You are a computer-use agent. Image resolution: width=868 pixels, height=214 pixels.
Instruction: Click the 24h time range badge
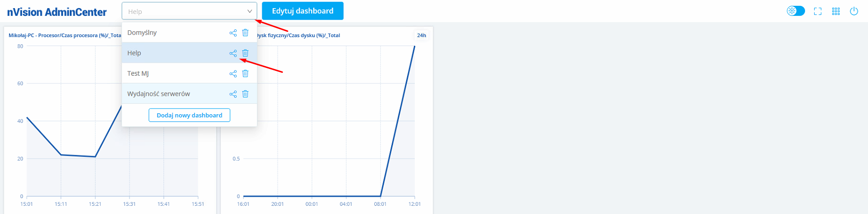point(421,35)
